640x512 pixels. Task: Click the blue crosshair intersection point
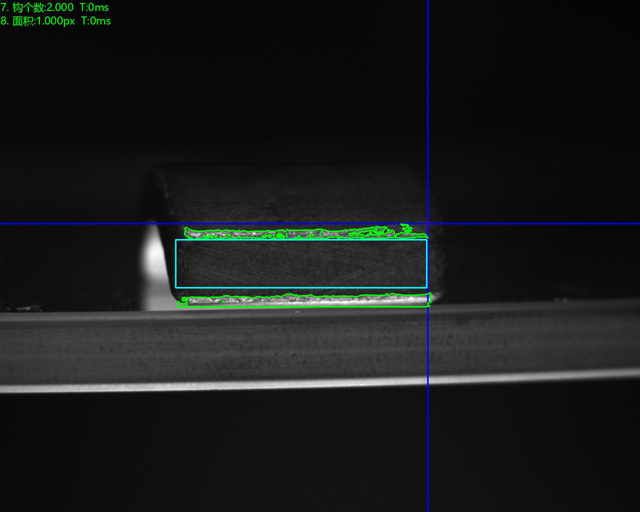tap(428, 223)
